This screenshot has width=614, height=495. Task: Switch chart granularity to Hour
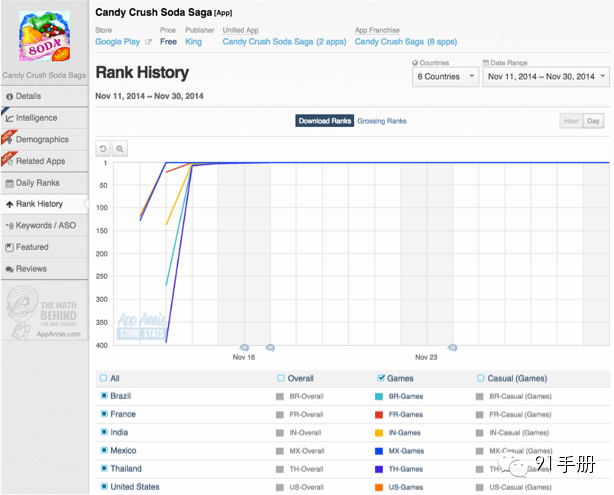571,121
